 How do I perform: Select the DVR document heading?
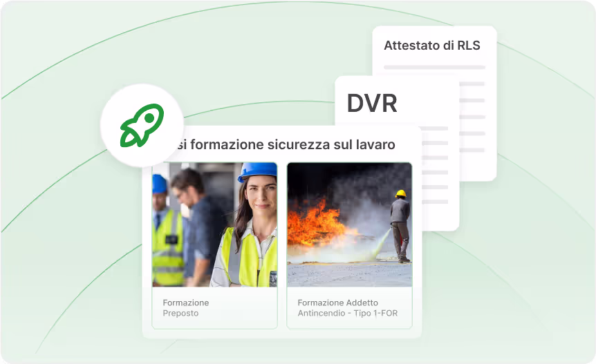(372, 103)
